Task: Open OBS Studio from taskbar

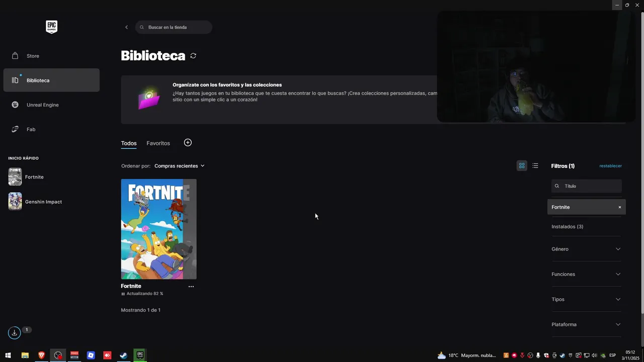Action: [x=58, y=355]
